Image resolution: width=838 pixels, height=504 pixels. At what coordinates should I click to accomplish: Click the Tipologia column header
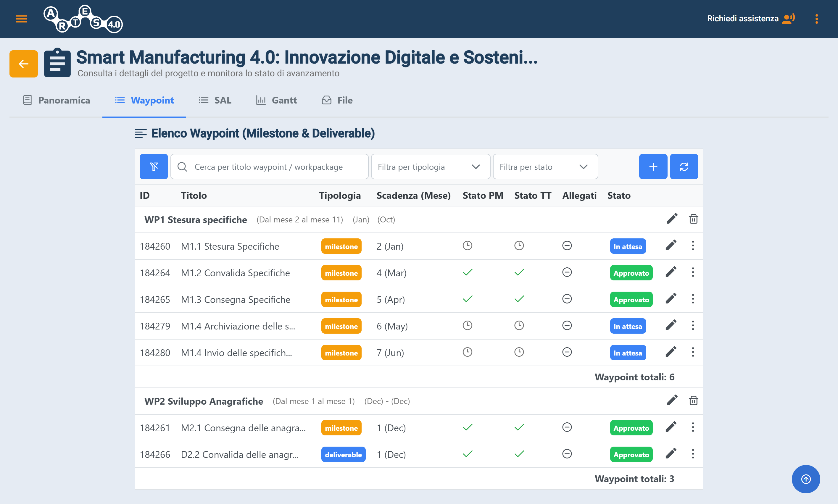(x=340, y=195)
